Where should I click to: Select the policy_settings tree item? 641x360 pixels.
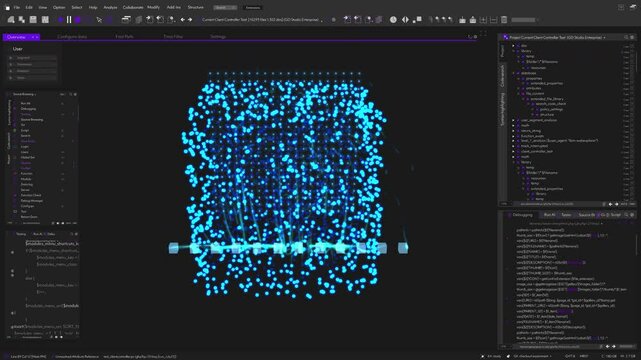[551, 110]
